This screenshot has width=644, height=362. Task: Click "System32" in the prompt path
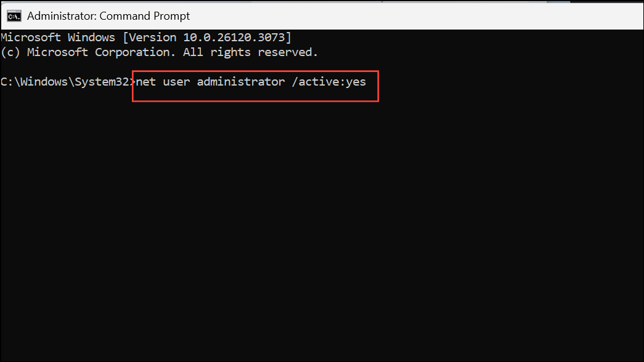102,82
